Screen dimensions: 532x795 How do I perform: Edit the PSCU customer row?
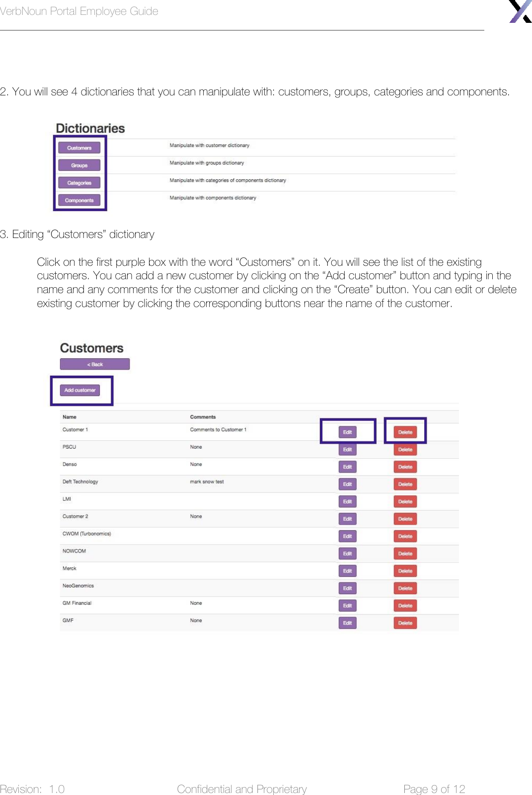point(347,450)
